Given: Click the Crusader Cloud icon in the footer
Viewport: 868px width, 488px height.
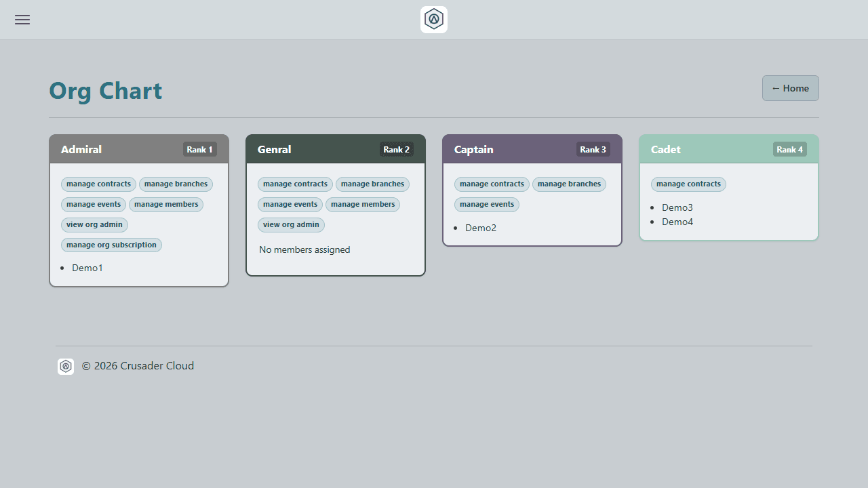Looking at the screenshot, I should click(66, 366).
